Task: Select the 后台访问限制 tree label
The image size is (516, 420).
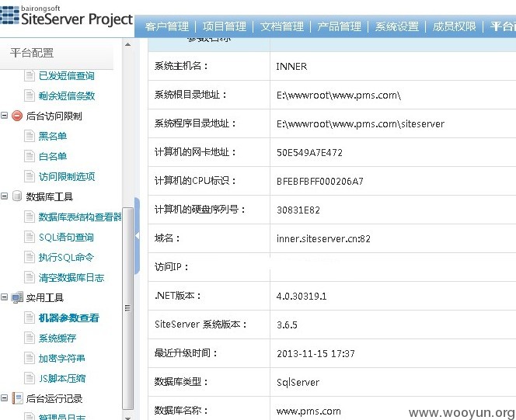Action: point(54,116)
